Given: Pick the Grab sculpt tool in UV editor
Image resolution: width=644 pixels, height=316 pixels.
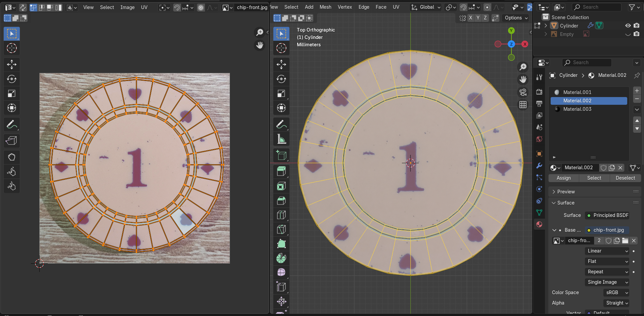Looking at the screenshot, I should coord(12,157).
